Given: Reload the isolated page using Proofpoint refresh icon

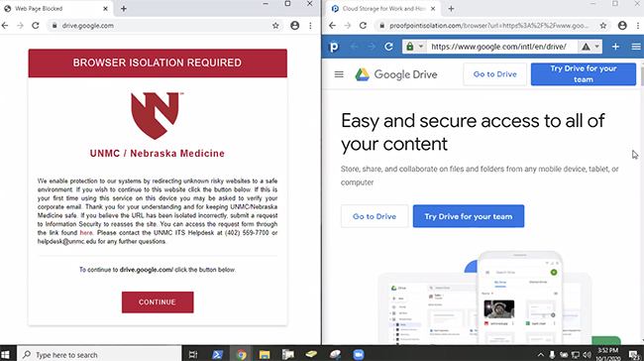Looking at the screenshot, I should [388, 47].
